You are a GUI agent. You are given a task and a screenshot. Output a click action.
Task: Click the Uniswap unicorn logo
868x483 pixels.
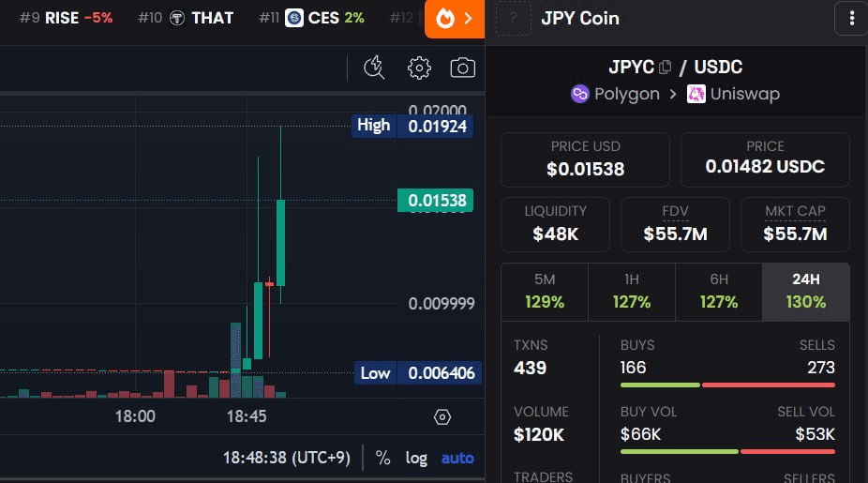pos(696,94)
